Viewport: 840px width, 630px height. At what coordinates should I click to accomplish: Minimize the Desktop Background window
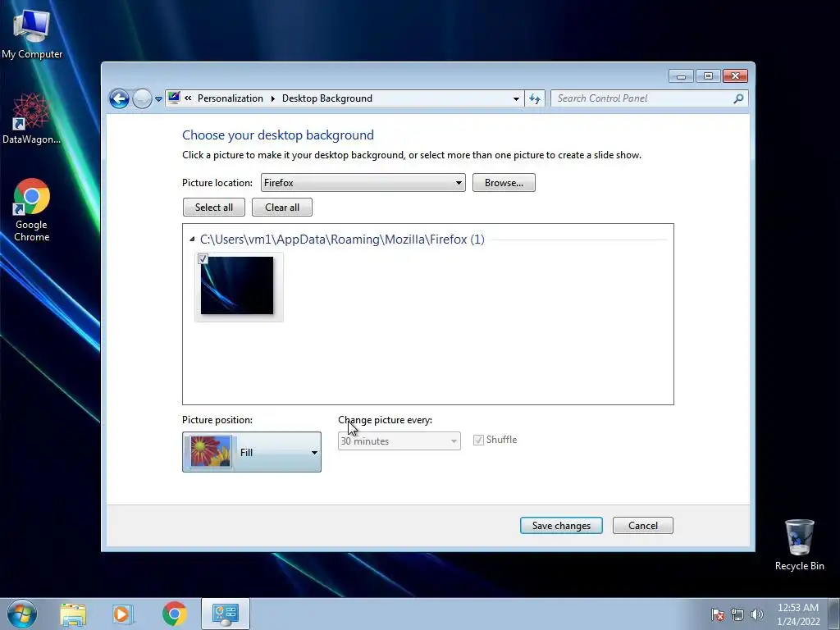click(681, 76)
